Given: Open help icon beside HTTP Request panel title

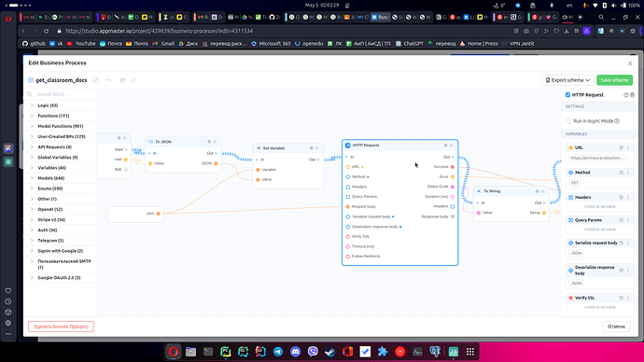Looking at the screenshot, I should 626,95.
